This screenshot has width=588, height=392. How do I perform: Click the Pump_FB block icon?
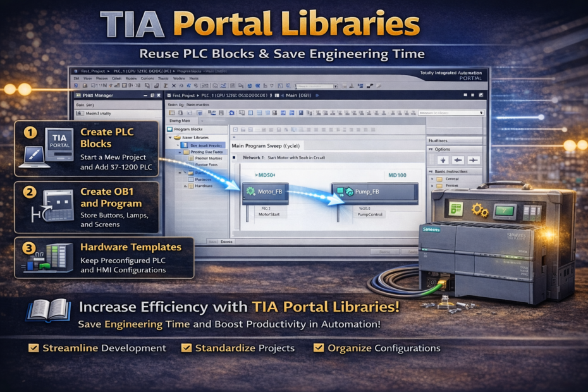click(343, 193)
